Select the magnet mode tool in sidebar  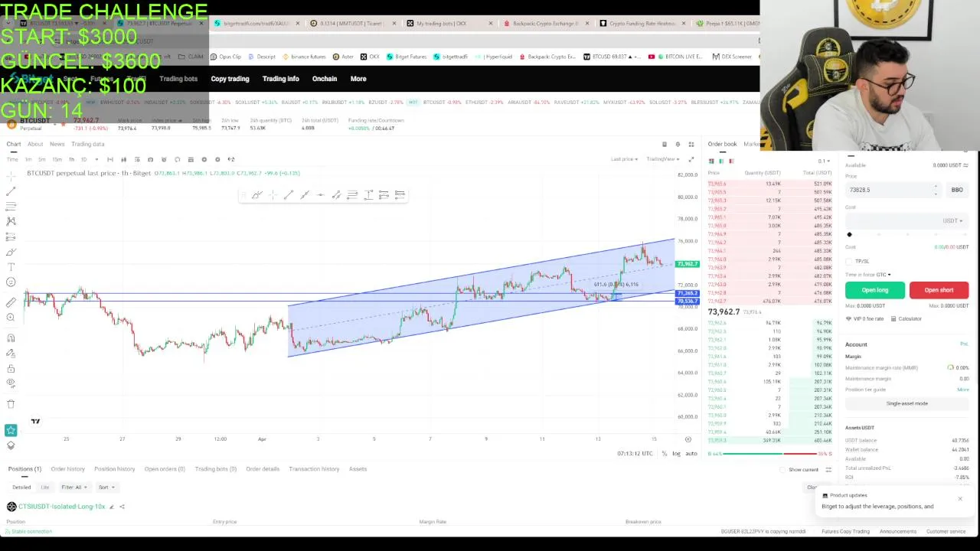11,337
